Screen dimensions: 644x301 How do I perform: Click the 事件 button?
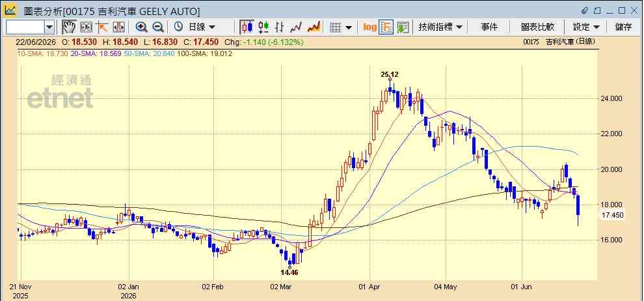tap(489, 27)
